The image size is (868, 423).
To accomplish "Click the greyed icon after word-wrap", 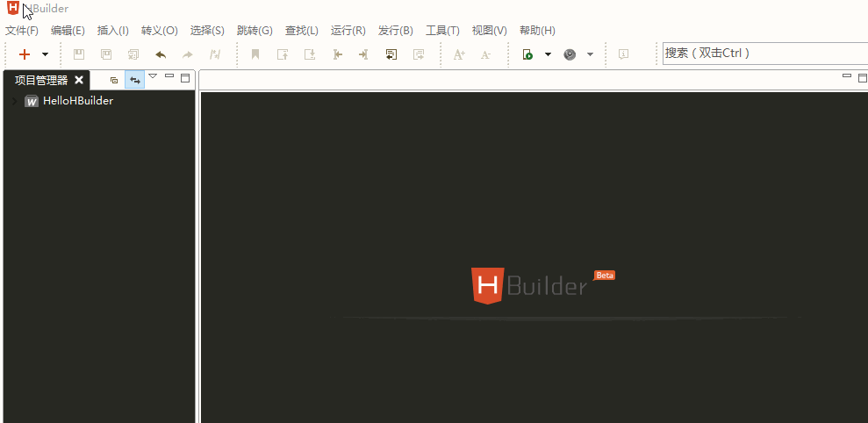I will [x=419, y=54].
